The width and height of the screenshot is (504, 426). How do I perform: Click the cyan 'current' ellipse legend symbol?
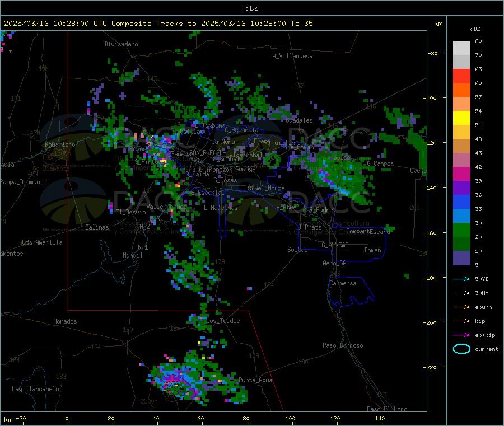[x=461, y=349]
